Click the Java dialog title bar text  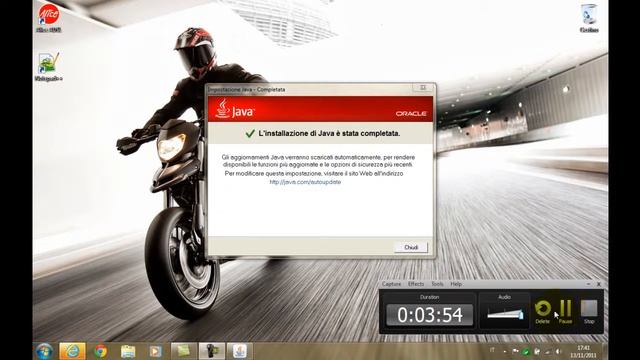click(247, 89)
